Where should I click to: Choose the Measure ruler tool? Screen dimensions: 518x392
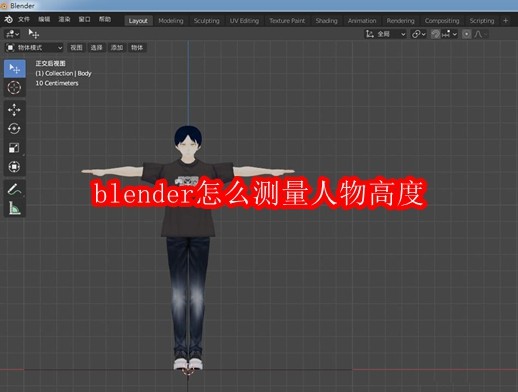click(15, 208)
